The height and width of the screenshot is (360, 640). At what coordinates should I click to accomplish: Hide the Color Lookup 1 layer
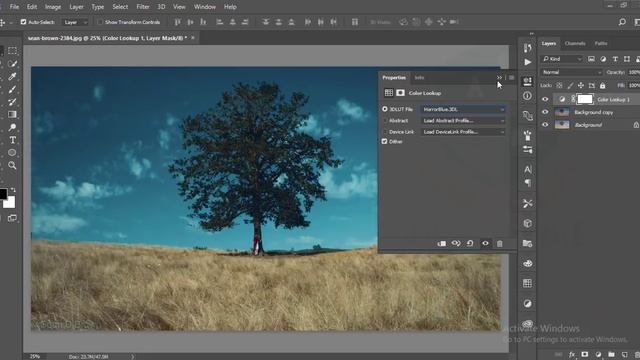coord(545,99)
